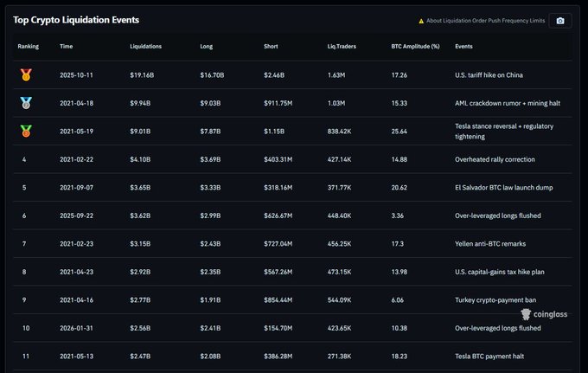Click the 18.23 amplitude value
This screenshot has width=588, height=373.
click(x=399, y=357)
